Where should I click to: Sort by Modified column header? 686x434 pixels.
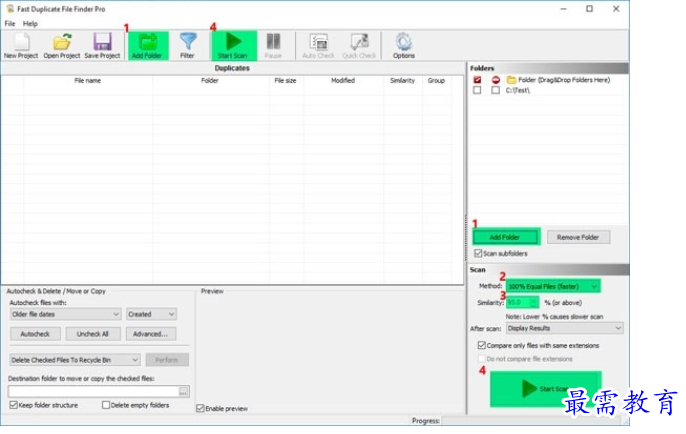pos(343,80)
